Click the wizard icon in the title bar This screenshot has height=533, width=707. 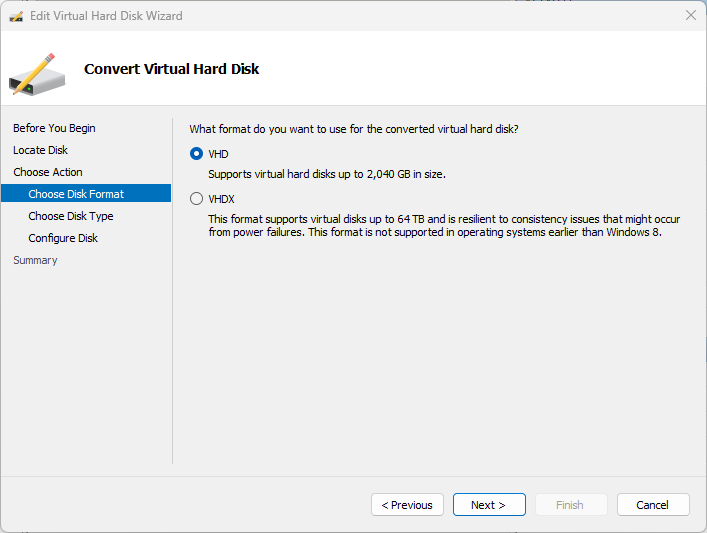pyautogui.click(x=16, y=16)
